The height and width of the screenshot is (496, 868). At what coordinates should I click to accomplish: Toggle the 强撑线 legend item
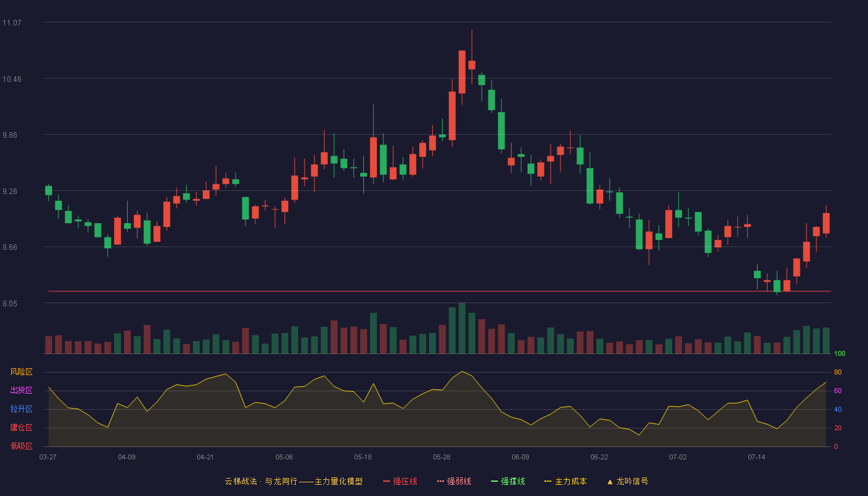pos(508,481)
